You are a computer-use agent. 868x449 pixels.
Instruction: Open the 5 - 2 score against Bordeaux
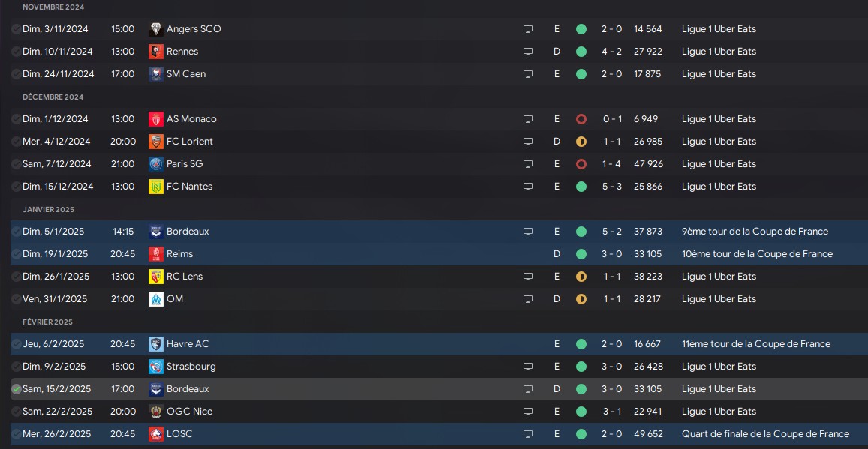pyautogui.click(x=611, y=232)
